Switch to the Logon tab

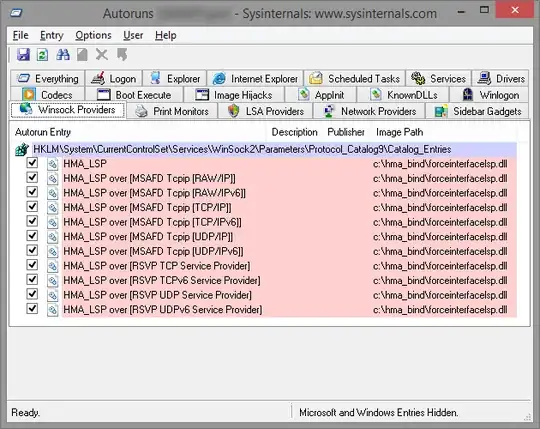pyautogui.click(x=113, y=79)
